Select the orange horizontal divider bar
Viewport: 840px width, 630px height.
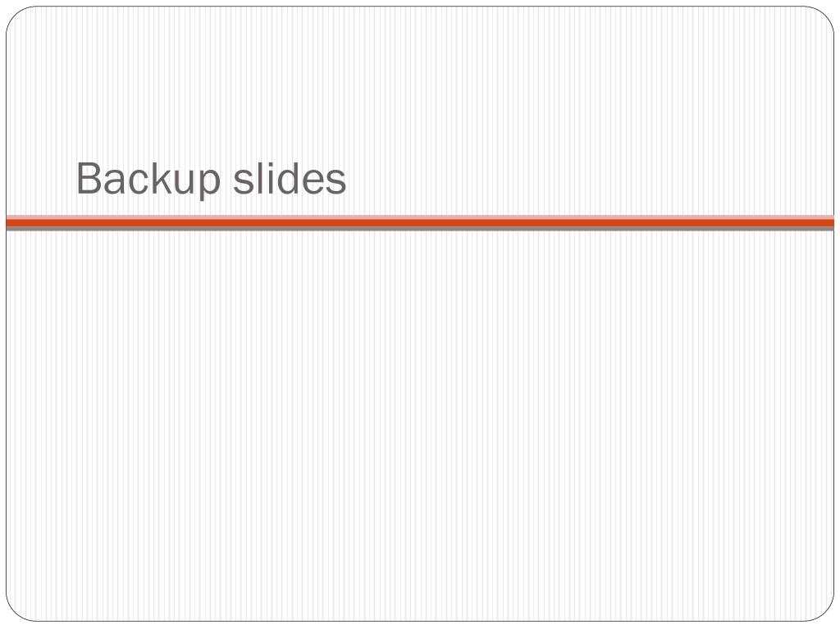click(x=420, y=222)
